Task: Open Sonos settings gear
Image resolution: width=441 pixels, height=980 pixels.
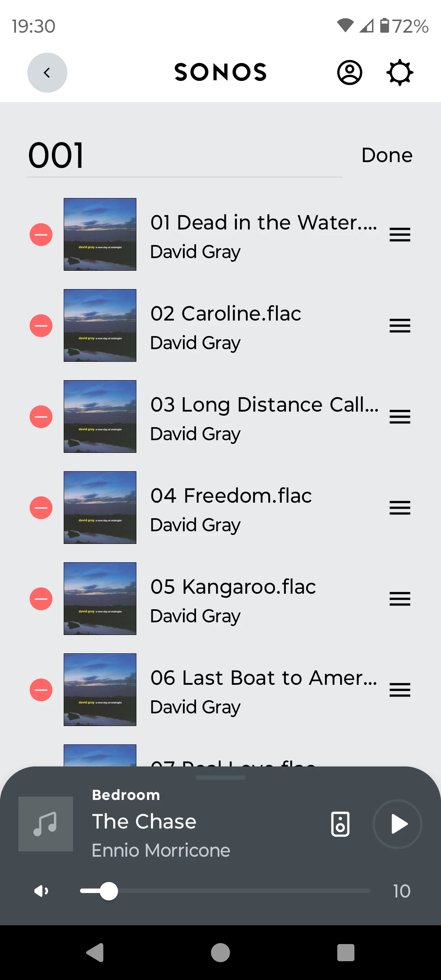Action: coord(400,73)
